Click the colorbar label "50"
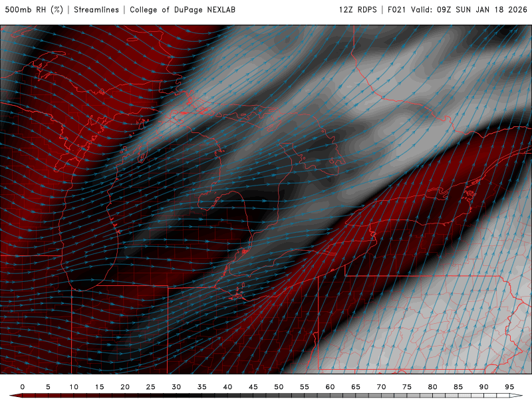The height and width of the screenshot is (399, 532). [x=279, y=387]
